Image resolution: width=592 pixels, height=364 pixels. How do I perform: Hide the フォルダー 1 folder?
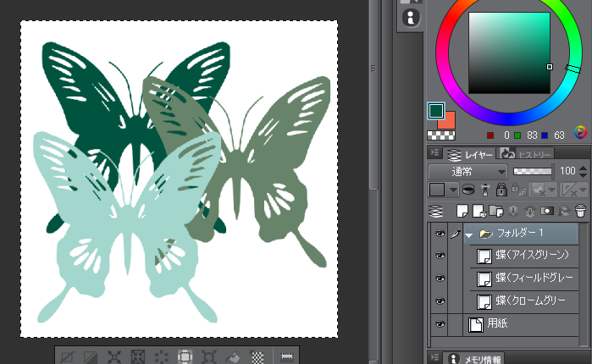tap(440, 234)
